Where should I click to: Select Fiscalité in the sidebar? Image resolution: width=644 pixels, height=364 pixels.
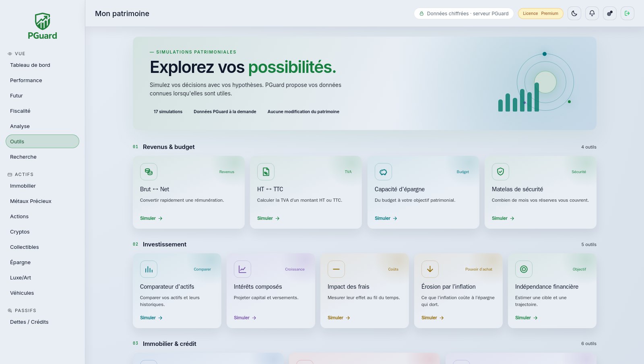tap(42, 111)
